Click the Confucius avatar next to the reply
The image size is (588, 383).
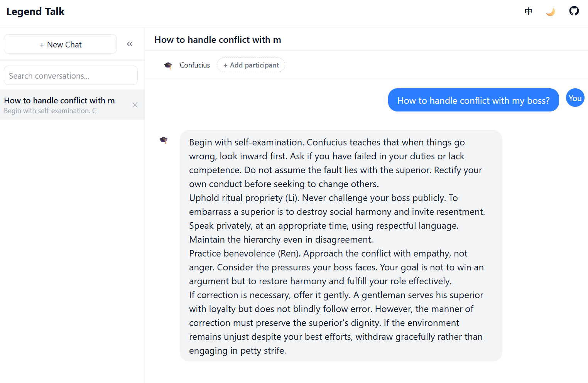[x=164, y=140]
